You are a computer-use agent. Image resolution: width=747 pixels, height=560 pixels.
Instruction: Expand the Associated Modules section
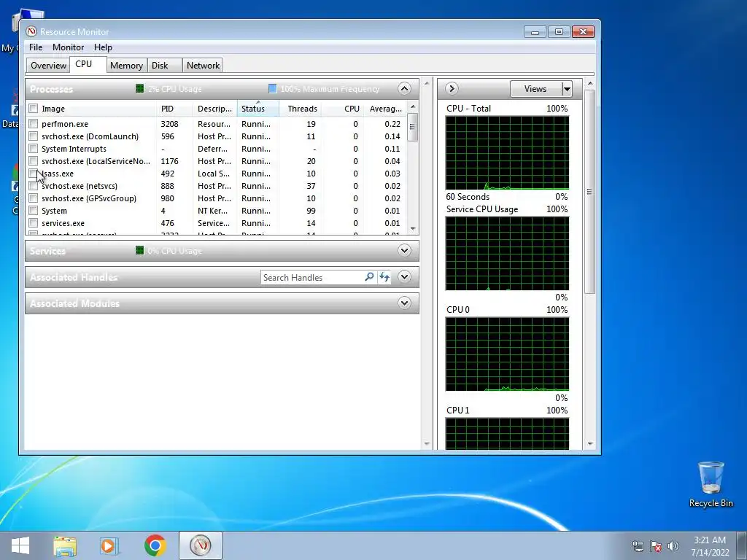click(x=404, y=303)
